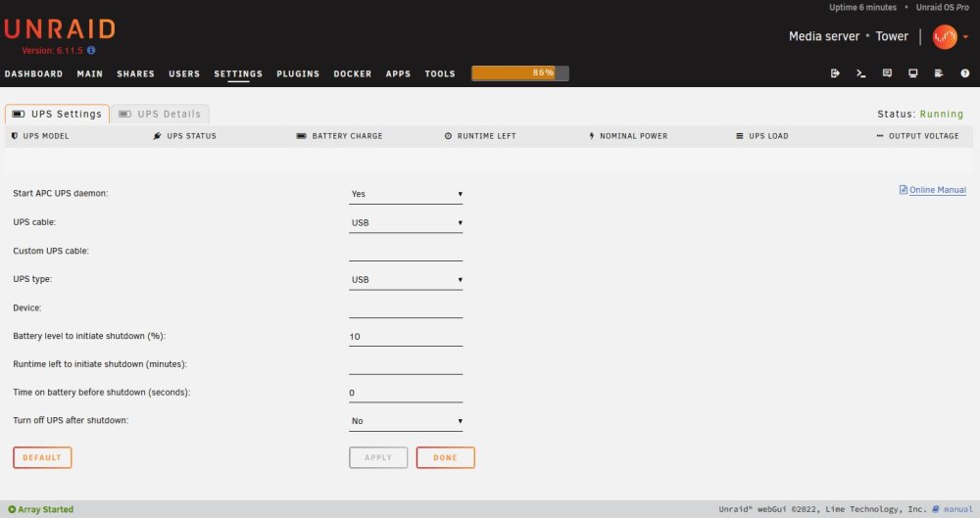Screen dimensions: 980x518
Task: Click the Version: 6.11.5 text
Action: pos(53,51)
